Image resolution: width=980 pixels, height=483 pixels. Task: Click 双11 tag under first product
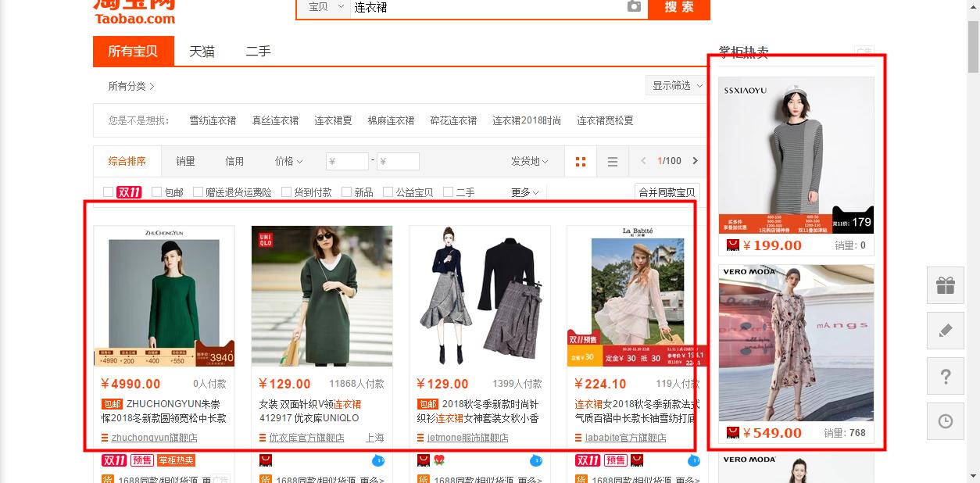114,460
